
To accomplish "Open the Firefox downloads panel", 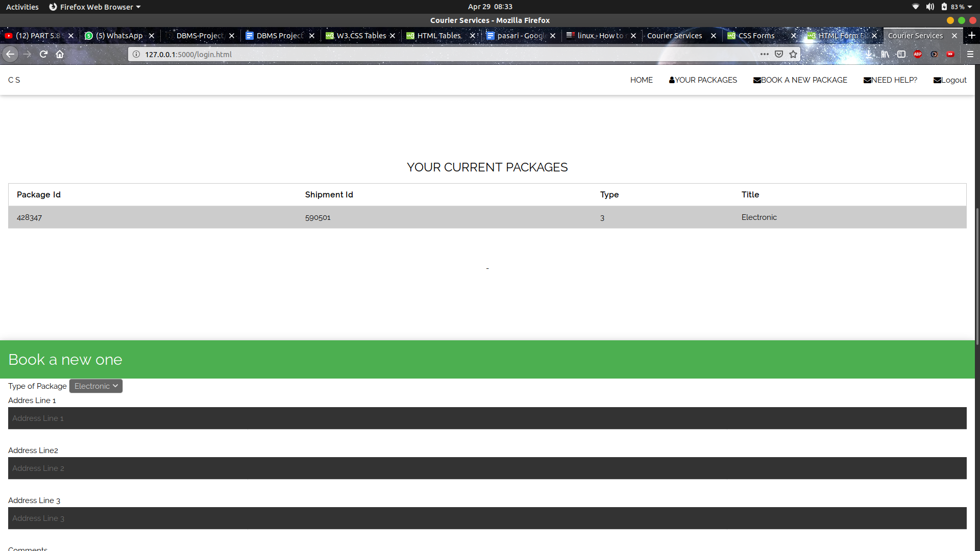I will pyautogui.click(x=869, y=54).
